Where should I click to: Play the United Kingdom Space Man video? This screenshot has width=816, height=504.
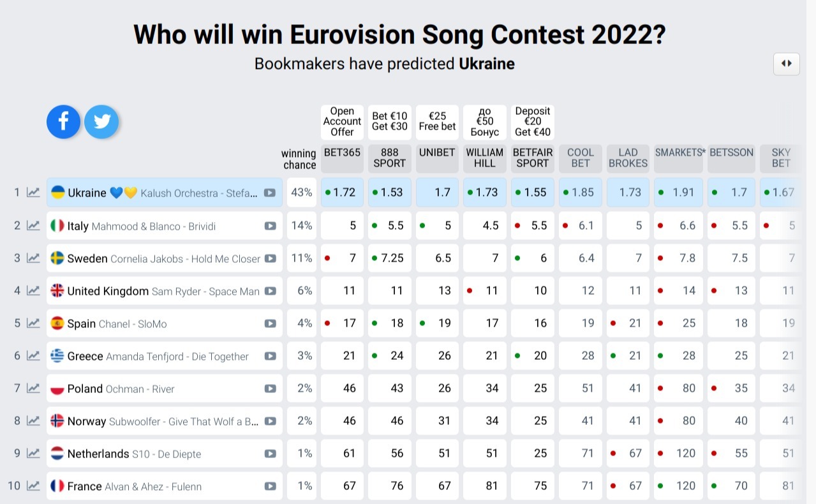coord(271,291)
